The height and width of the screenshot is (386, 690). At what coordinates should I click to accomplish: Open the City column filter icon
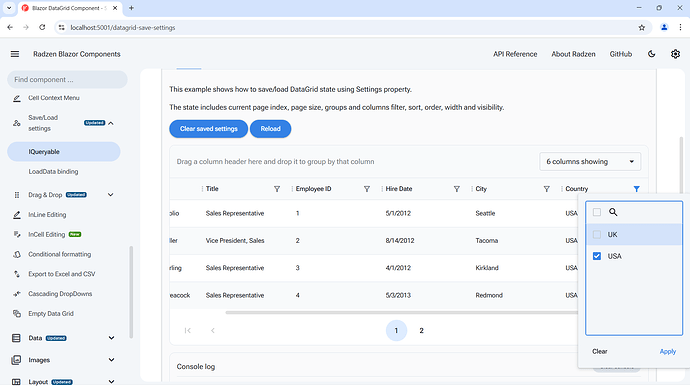tap(547, 189)
